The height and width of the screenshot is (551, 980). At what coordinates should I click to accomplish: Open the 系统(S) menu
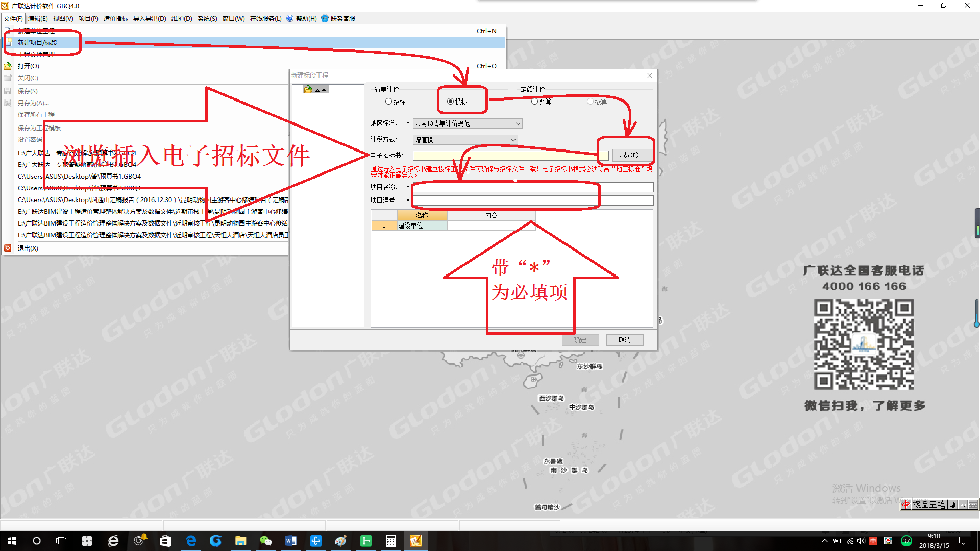(x=207, y=19)
